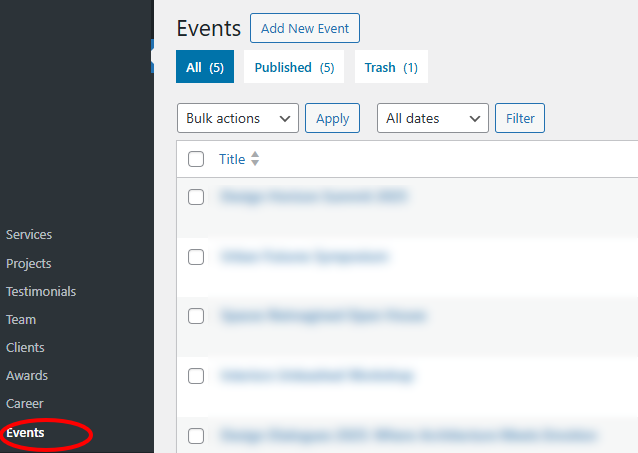Check the first event row's checkbox
638x453 pixels.
click(196, 197)
